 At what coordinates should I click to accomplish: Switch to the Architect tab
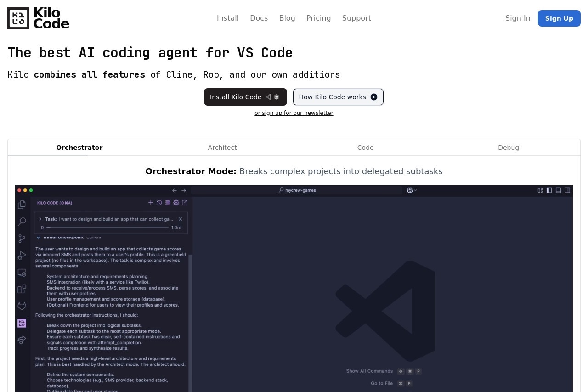[222, 148]
